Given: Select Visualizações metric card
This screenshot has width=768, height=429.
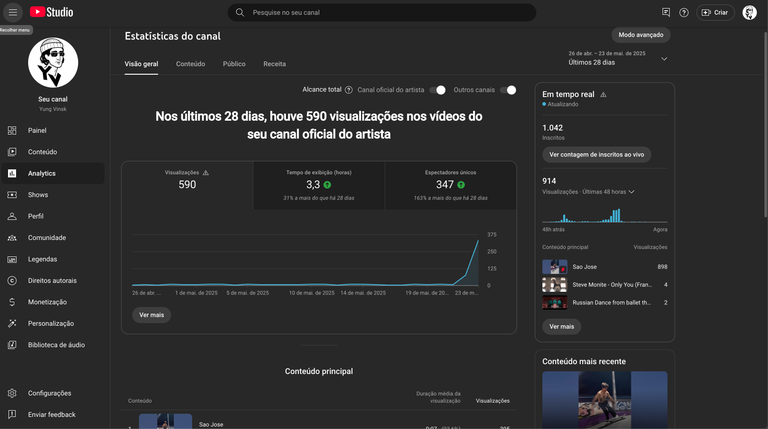Looking at the screenshot, I should [x=187, y=186].
